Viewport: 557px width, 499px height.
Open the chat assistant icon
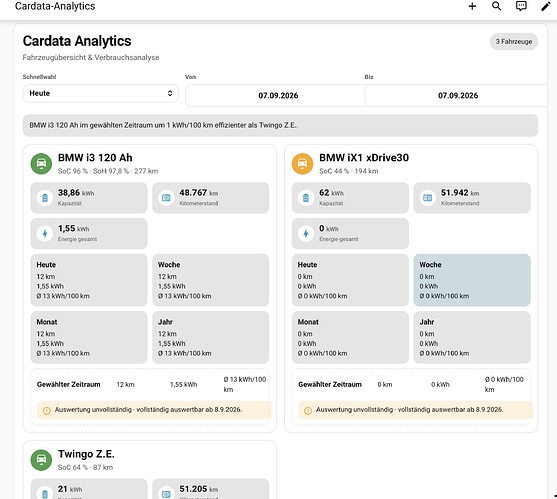(x=521, y=6)
